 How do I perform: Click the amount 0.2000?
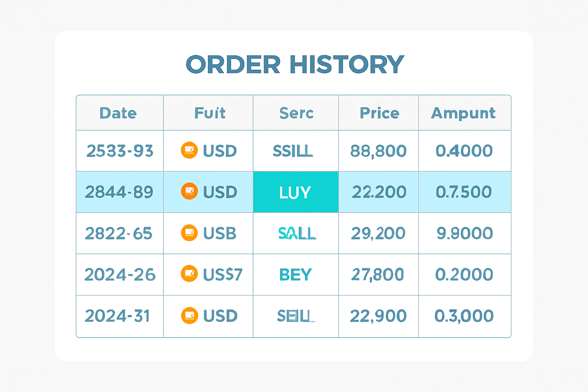pyautogui.click(x=464, y=274)
